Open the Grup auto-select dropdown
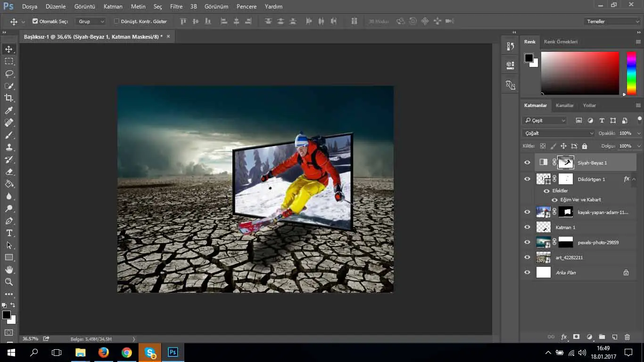 pos(91,21)
